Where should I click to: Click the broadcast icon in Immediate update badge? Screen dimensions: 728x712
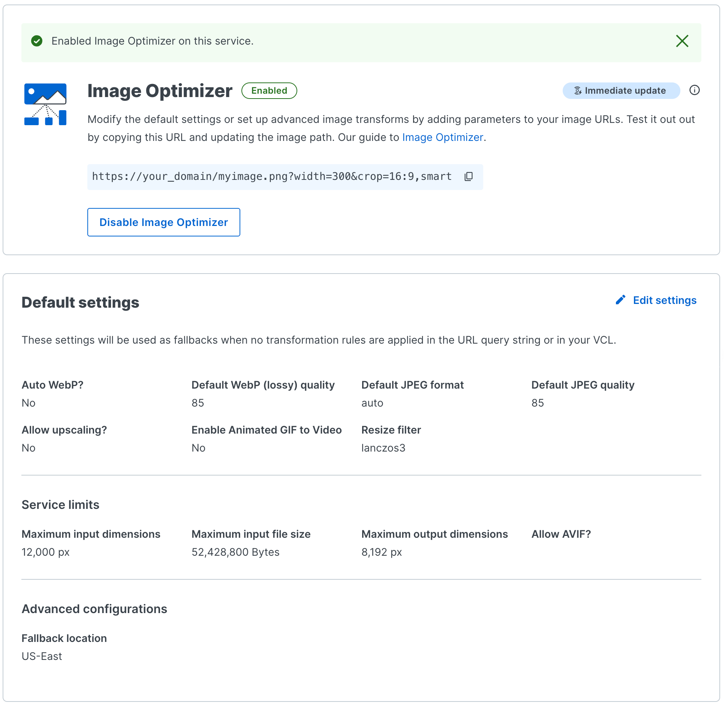(x=577, y=90)
